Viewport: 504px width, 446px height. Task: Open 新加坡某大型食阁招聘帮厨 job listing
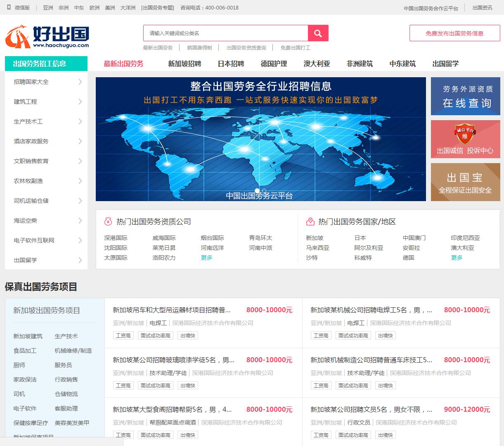click(x=172, y=409)
